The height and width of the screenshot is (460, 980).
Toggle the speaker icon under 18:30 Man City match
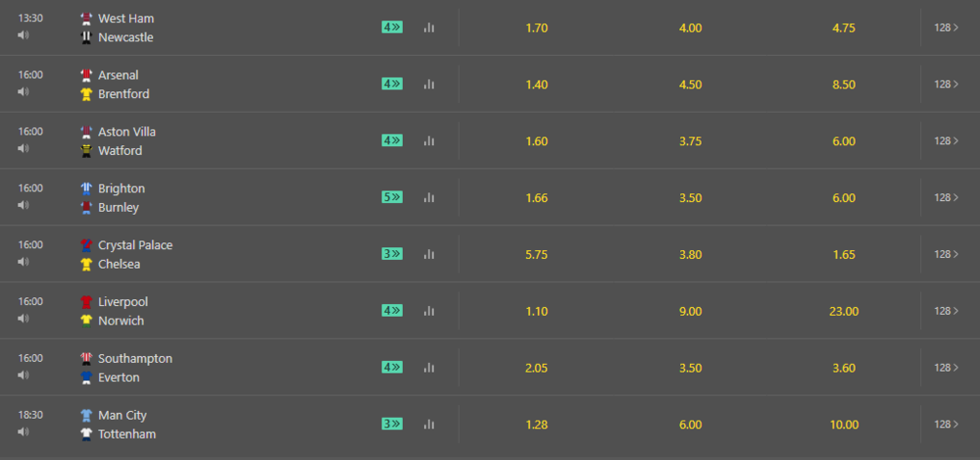click(24, 432)
